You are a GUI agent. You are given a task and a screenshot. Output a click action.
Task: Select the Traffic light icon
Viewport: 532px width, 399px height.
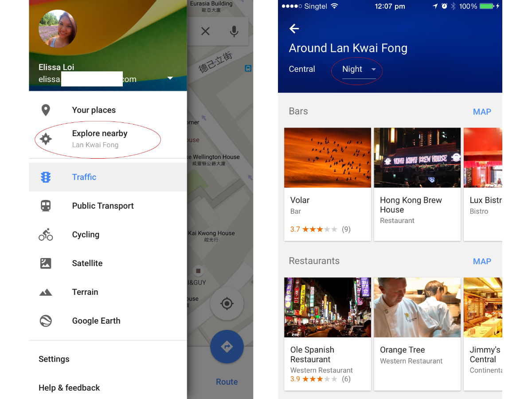[46, 177]
